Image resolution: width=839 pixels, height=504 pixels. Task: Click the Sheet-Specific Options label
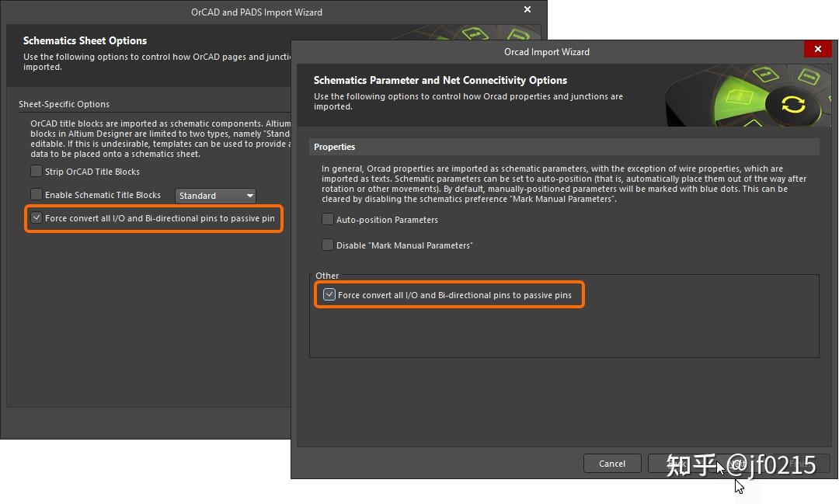[64, 104]
